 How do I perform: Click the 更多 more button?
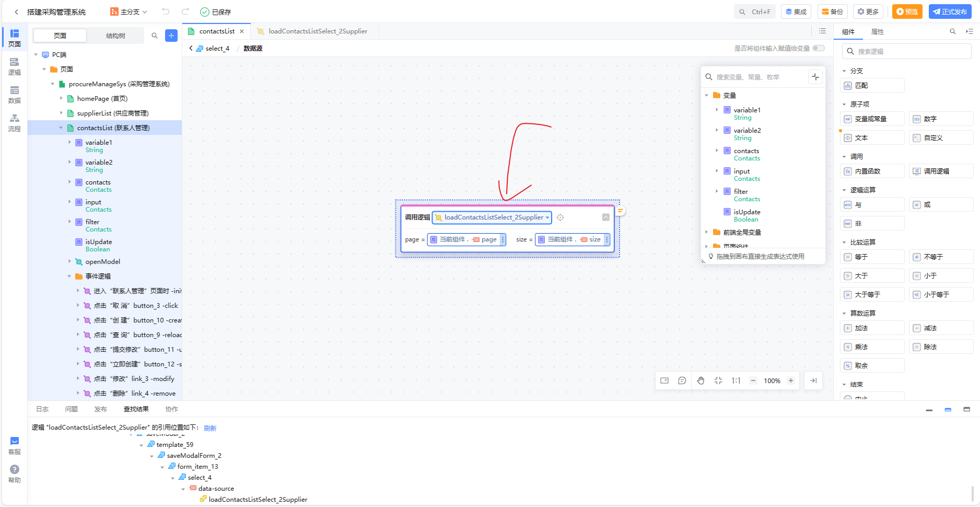click(x=868, y=11)
